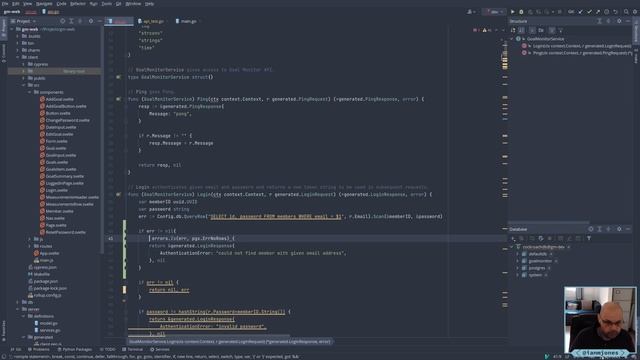The width and height of the screenshot is (640, 360).
Task: Click the Database panel filter funnel icon
Action: coord(589,238)
